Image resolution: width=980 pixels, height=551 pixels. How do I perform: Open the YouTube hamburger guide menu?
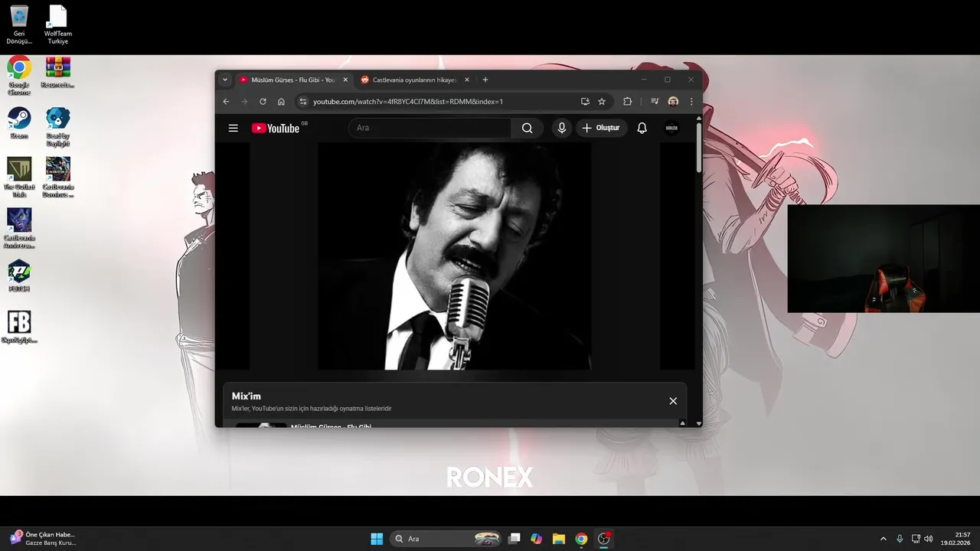(x=234, y=128)
